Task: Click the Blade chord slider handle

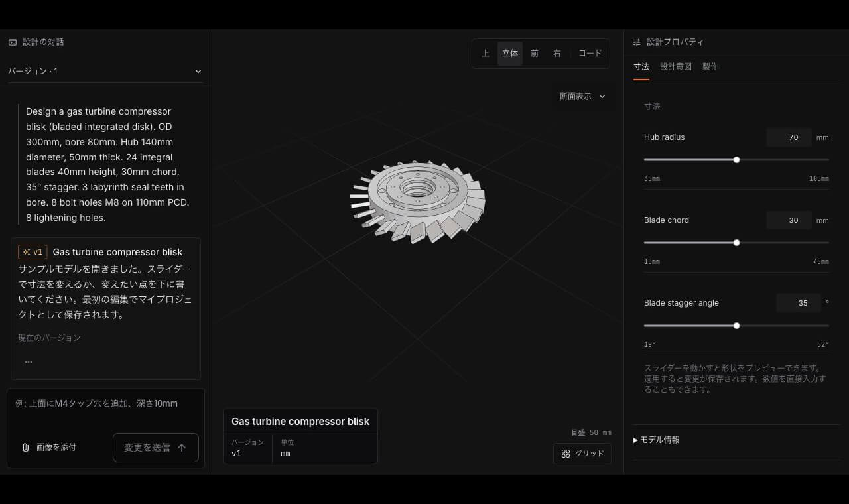Action: point(736,243)
